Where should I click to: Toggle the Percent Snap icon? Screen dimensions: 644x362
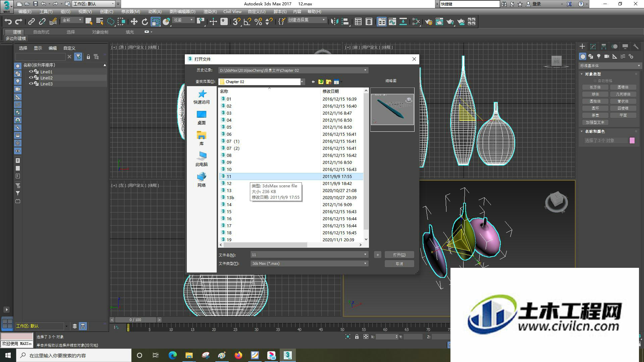[x=258, y=22]
